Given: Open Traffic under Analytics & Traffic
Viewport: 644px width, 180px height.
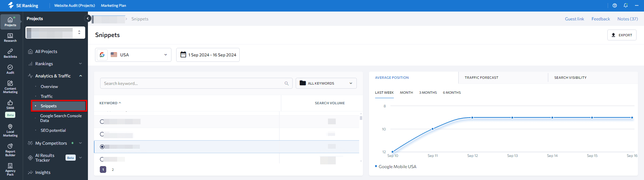Looking at the screenshot, I should point(47,96).
